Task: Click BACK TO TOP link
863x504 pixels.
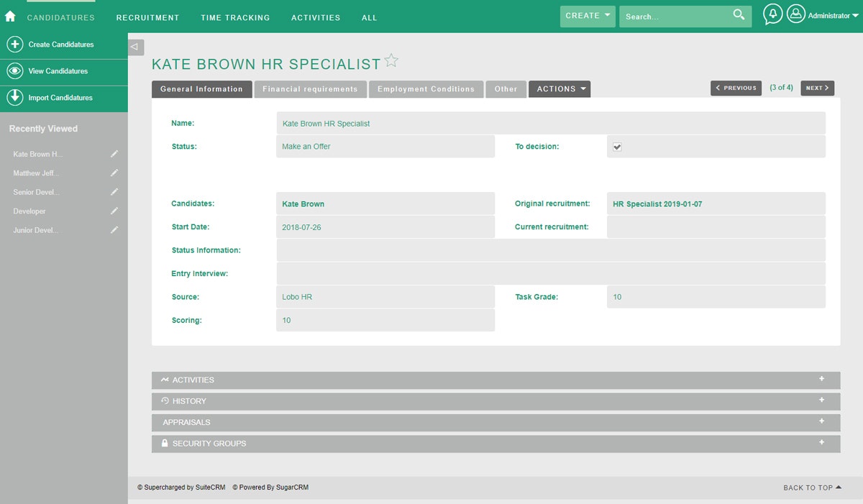Action: tap(812, 487)
